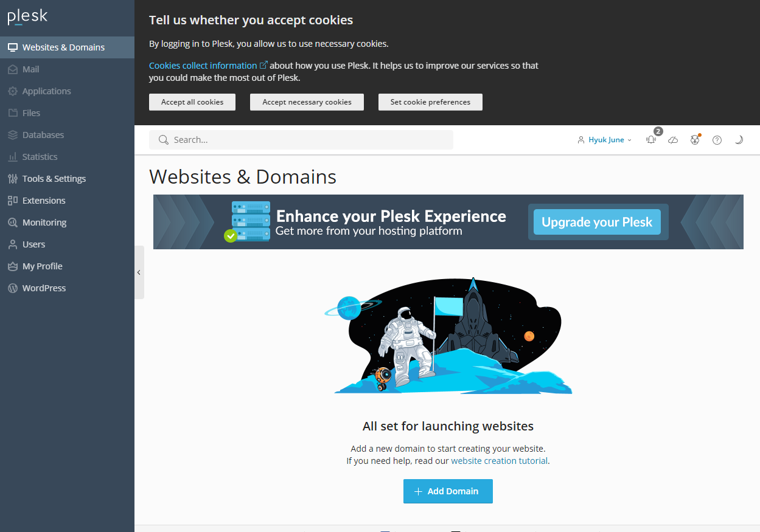Click the cloud status icon
The width and height of the screenshot is (760, 532).
[x=673, y=140]
